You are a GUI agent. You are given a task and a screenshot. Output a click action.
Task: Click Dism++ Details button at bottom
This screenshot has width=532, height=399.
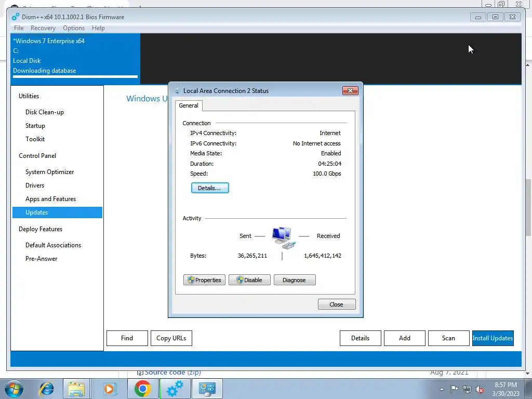click(x=361, y=338)
